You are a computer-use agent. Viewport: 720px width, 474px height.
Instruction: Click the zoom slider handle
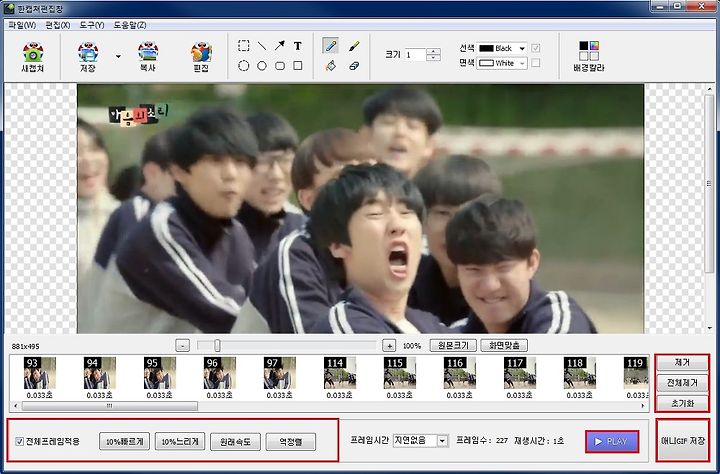(x=217, y=345)
